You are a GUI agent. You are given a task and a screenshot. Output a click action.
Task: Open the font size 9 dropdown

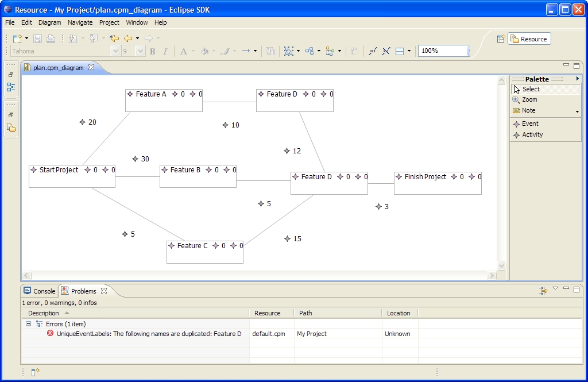pyautogui.click(x=140, y=51)
